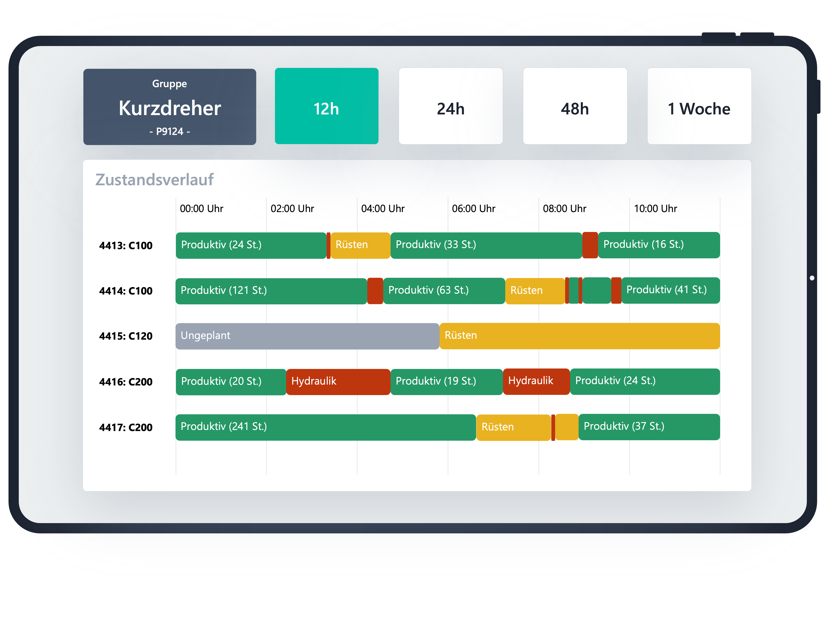Select the Rüsten segment on row 4417
The width and height of the screenshot is (835, 644).
512,427
